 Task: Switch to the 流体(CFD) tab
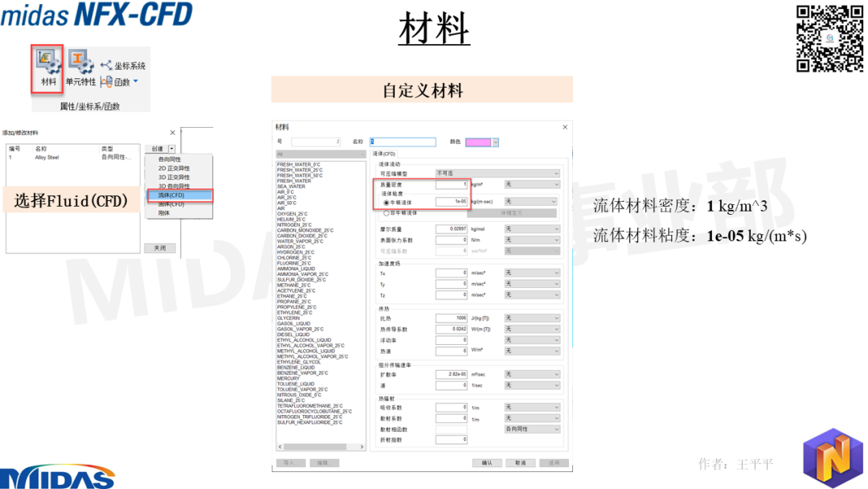coord(383,154)
